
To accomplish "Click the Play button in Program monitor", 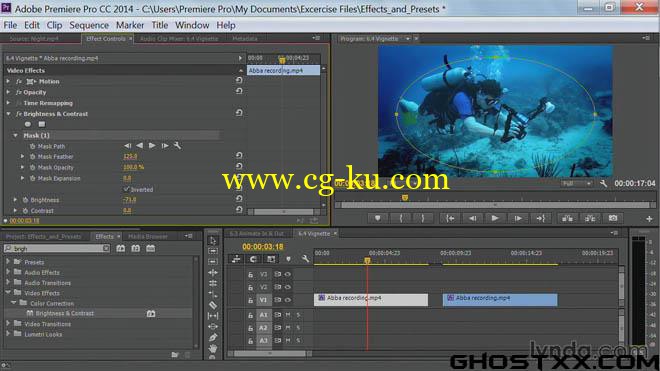I will 495,218.
